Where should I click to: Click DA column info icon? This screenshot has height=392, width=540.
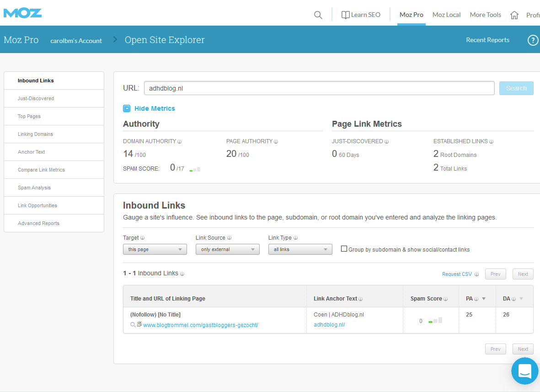514,299
